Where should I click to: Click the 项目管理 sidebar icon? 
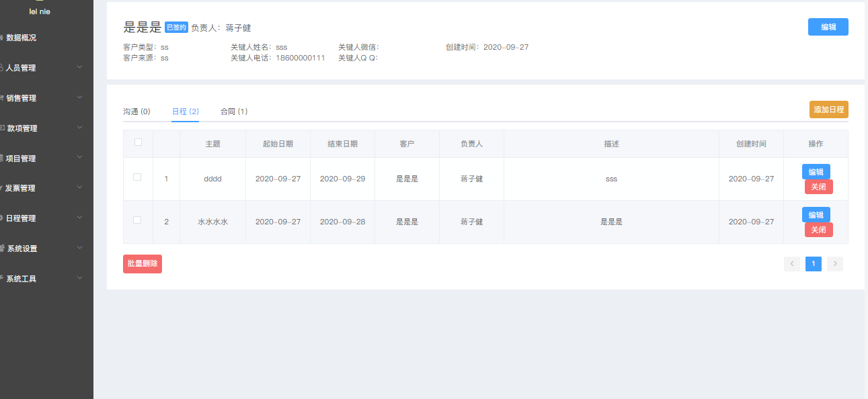click(x=2, y=159)
